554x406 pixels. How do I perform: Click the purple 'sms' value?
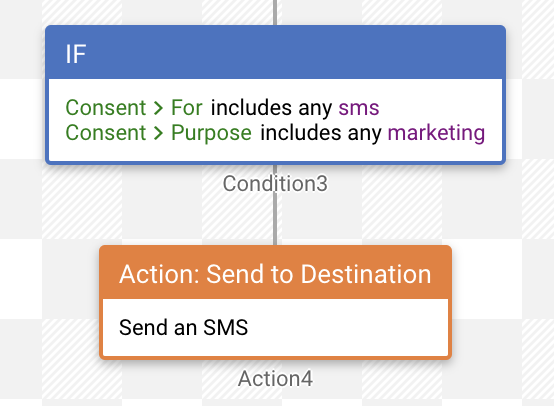[359, 108]
